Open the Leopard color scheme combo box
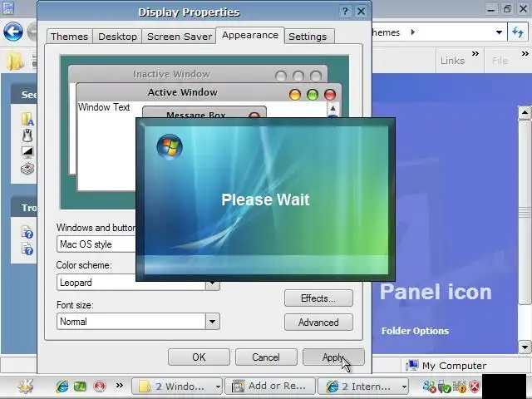The width and height of the screenshot is (532, 399). tap(138, 283)
